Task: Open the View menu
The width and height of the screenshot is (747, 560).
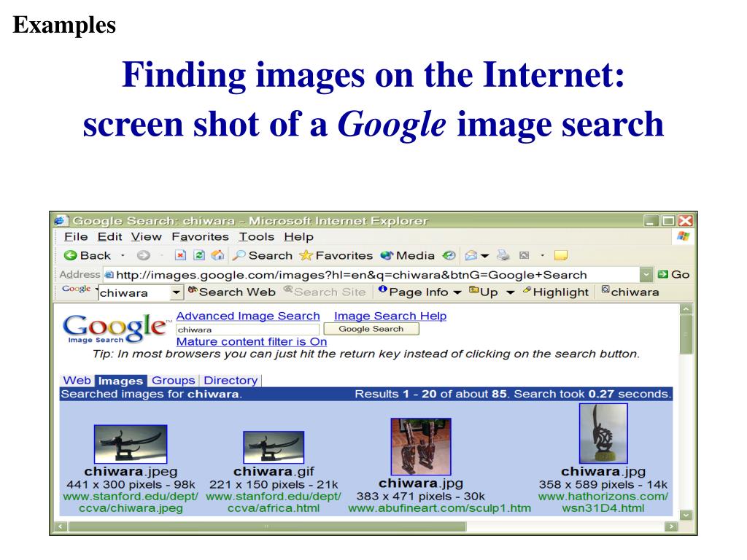Action: pos(146,237)
